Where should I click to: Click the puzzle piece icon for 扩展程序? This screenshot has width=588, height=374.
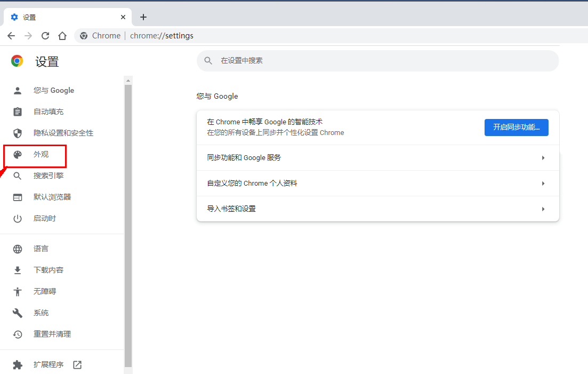click(18, 365)
